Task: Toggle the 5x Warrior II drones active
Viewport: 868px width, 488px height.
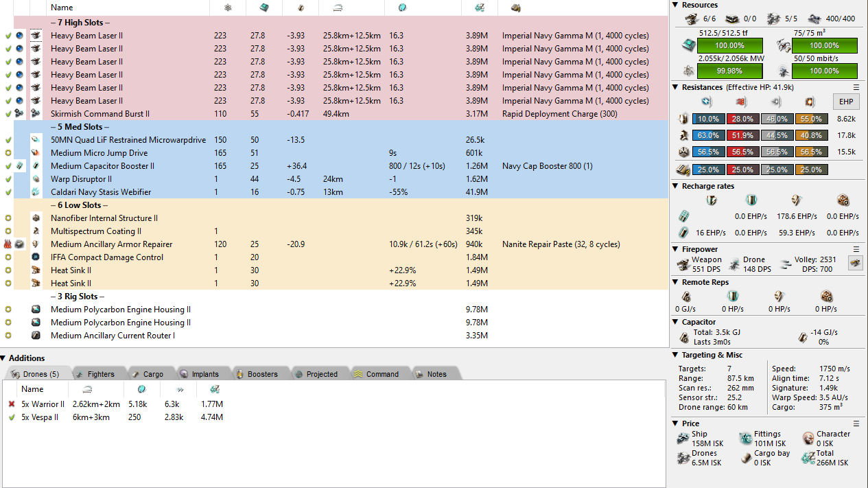Action: point(11,404)
